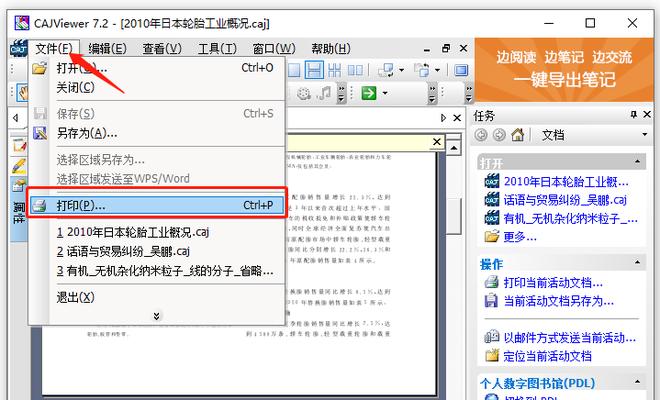Open the 编辑(E) menu
The height and width of the screenshot is (400, 660).
tap(107, 48)
